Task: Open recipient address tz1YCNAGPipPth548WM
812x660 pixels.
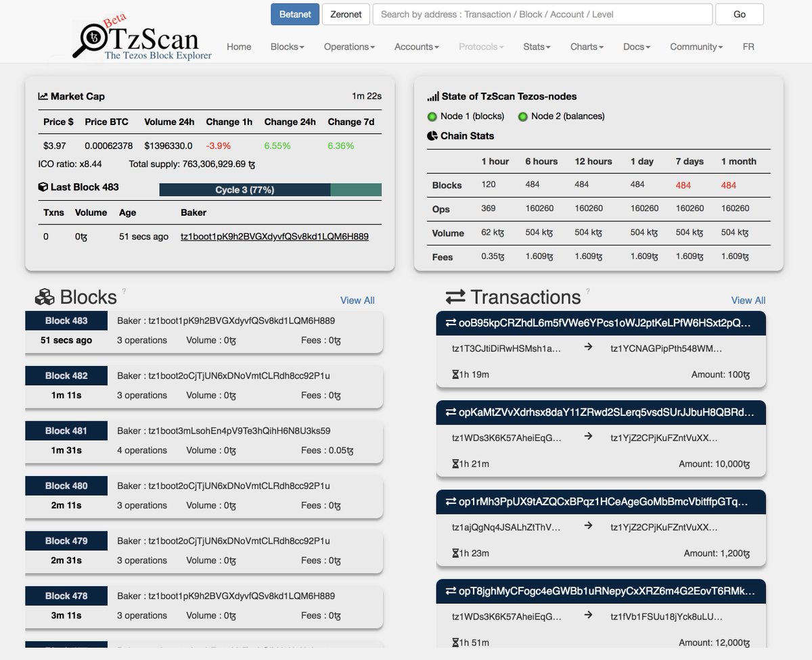Action: click(666, 348)
